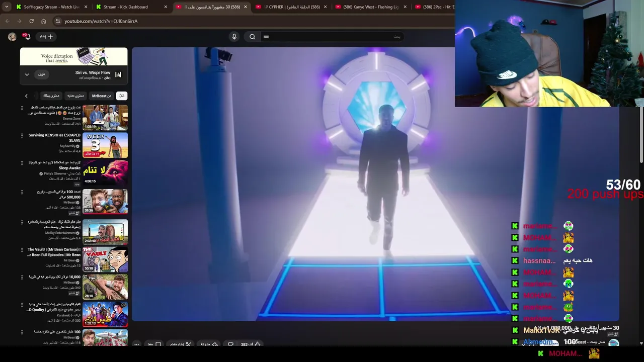The image size is (644, 362).
Task: Open options for Drama Zone video
Action: pyautogui.click(x=22, y=108)
